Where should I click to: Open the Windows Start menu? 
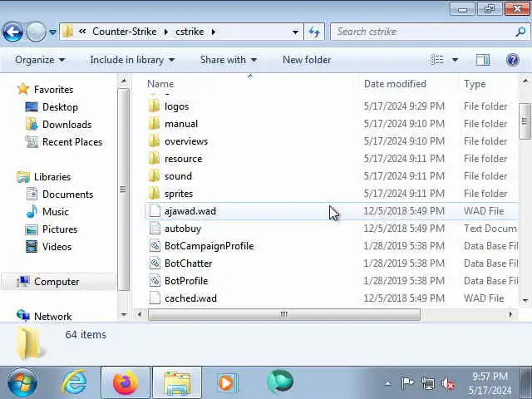(22, 383)
